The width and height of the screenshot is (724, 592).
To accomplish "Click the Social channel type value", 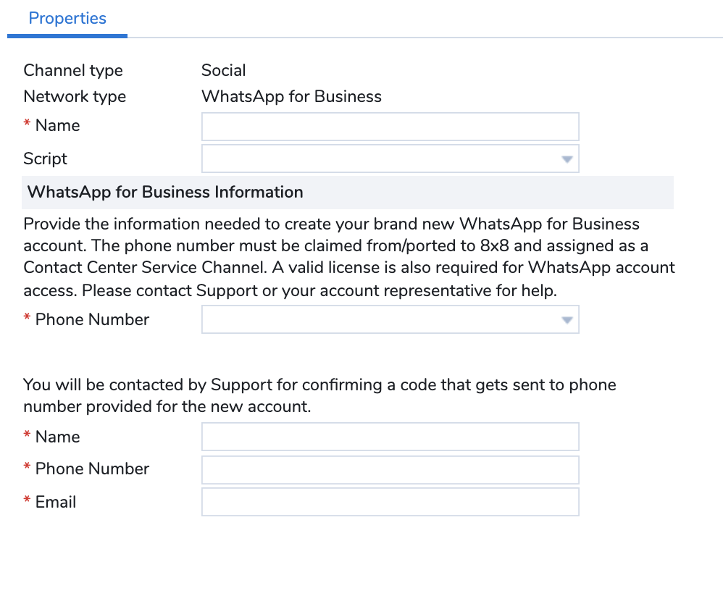I will click(x=223, y=71).
